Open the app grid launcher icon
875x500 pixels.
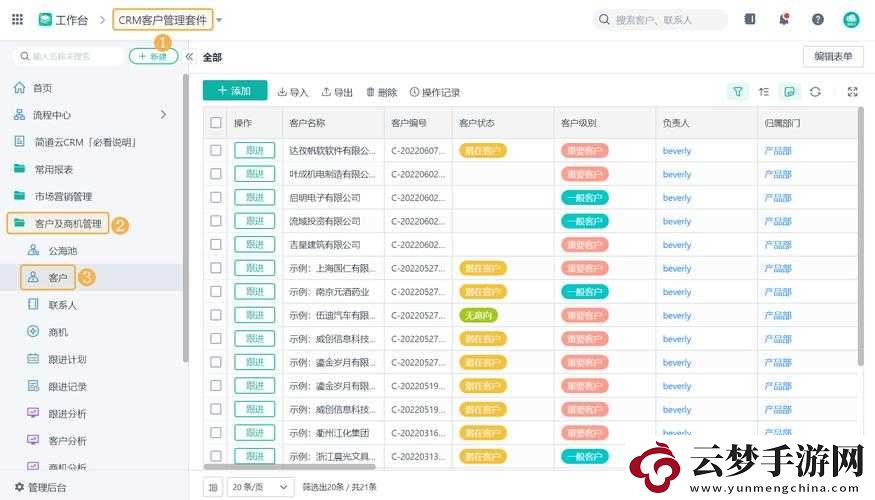[17, 20]
